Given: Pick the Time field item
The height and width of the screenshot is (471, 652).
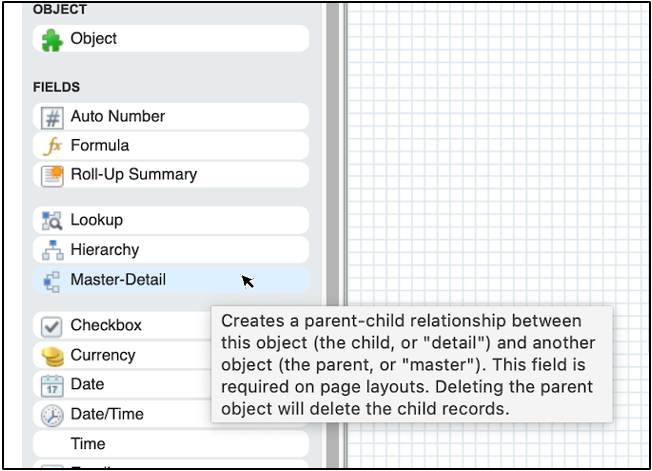Looking at the screenshot, I should [x=87, y=444].
